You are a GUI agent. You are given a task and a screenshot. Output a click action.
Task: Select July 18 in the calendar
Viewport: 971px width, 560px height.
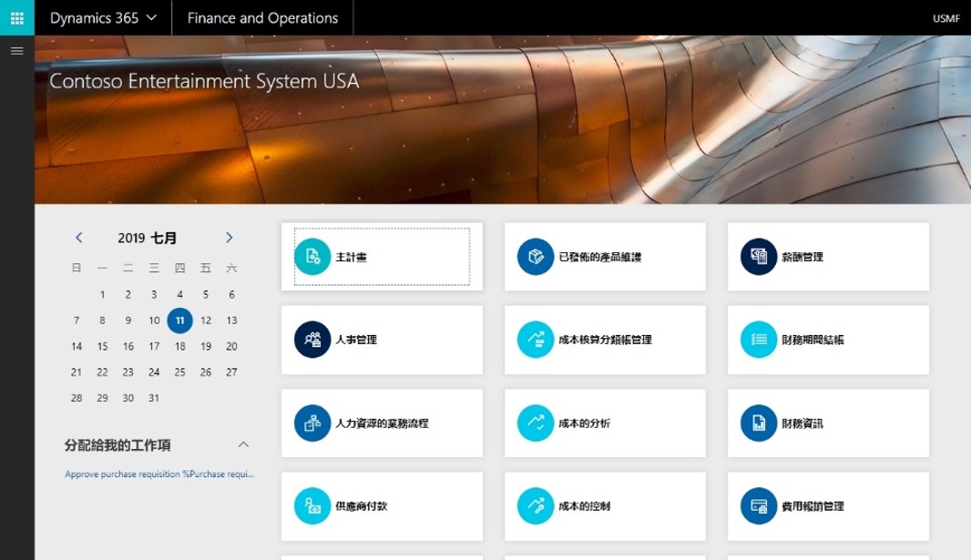(179, 346)
